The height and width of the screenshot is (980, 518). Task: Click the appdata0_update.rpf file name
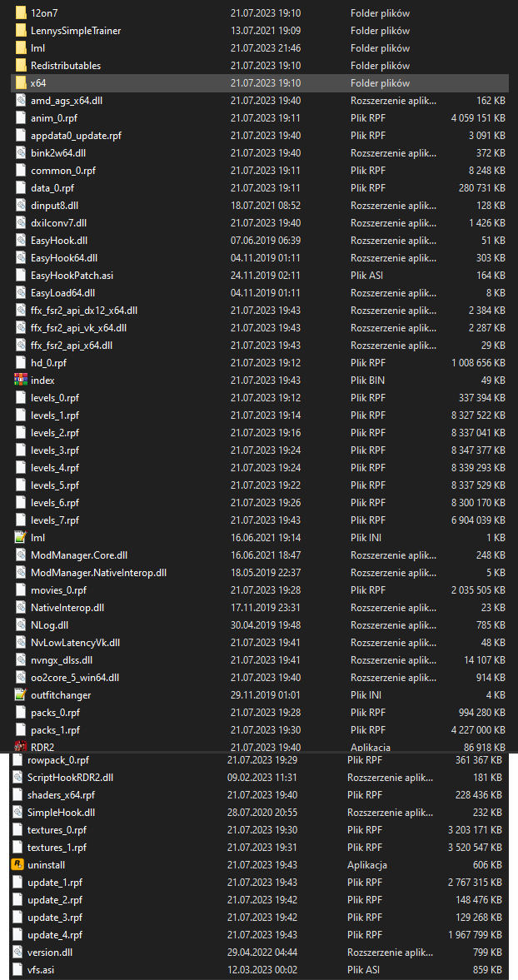coord(76,135)
